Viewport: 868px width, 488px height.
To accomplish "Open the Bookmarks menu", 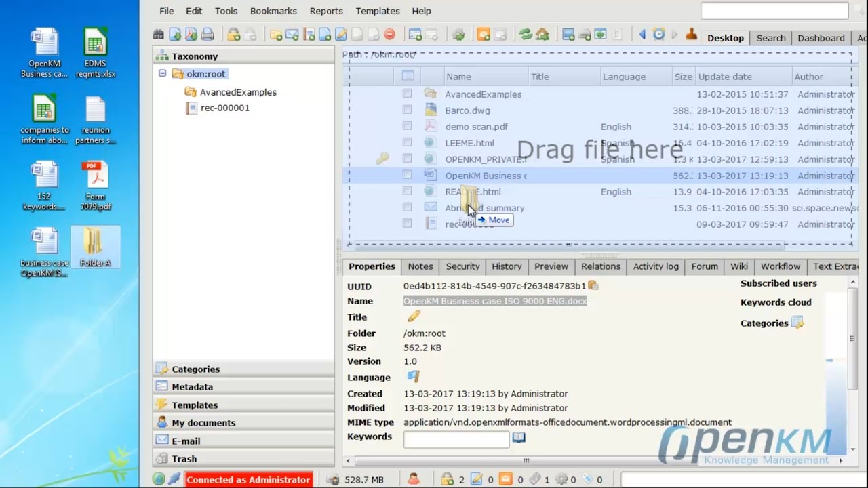I will 273,11.
